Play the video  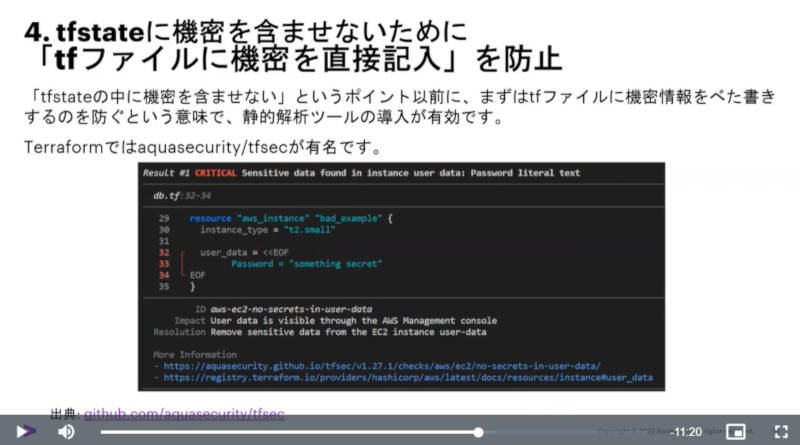(25, 432)
